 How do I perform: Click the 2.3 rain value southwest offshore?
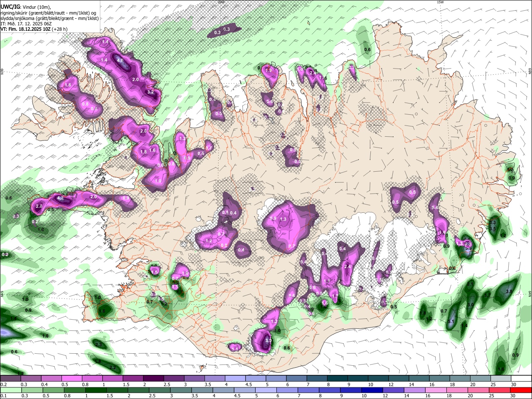99,345
